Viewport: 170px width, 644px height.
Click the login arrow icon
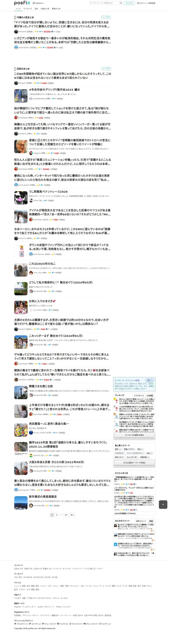138,3
